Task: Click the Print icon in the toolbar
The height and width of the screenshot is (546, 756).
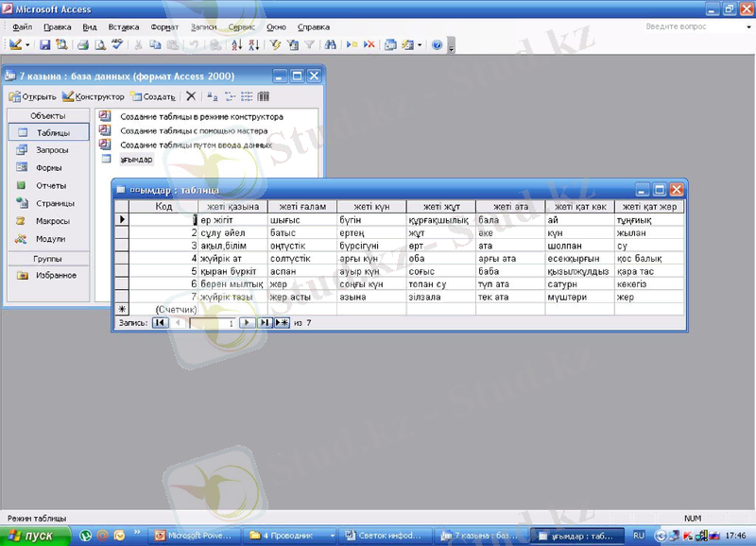Action: point(82,44)
